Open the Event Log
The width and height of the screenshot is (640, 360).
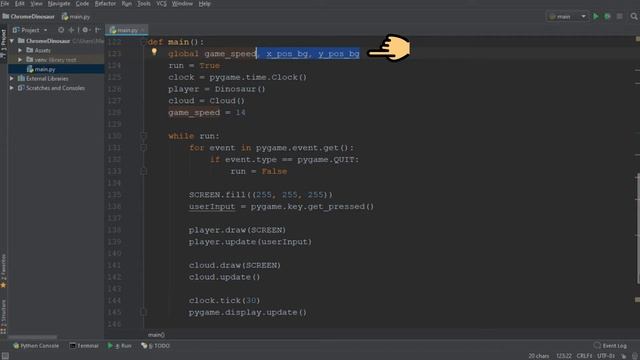click(610, 346)
